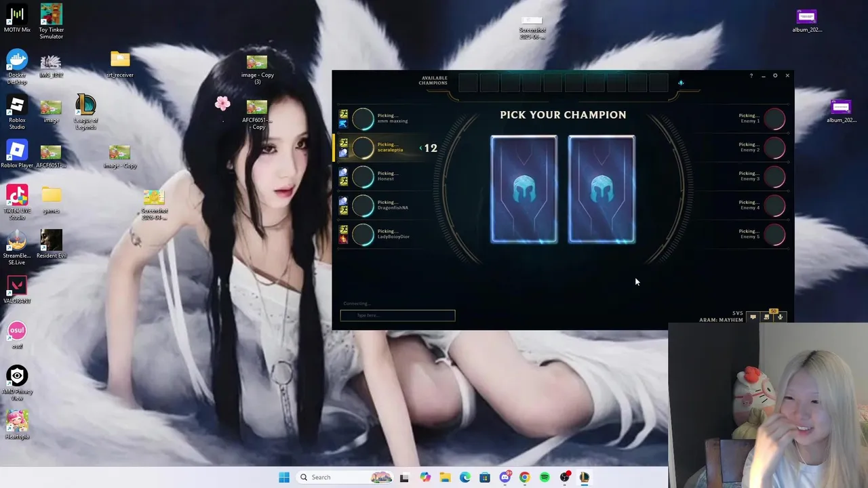Click Enemy 1 portrait circle
The height and width of the screenshot is (488, 868).
[774, 119]
